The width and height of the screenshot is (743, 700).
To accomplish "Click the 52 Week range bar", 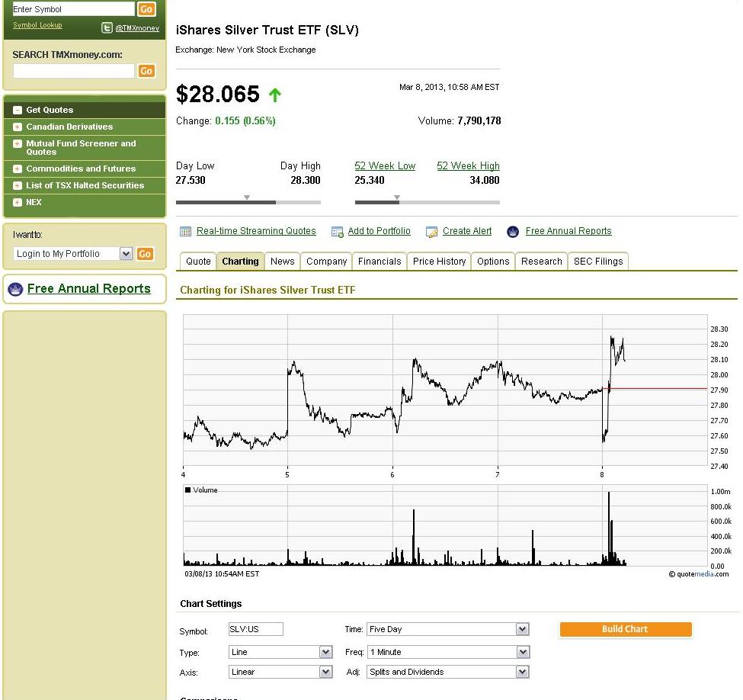I will point(428,203).
